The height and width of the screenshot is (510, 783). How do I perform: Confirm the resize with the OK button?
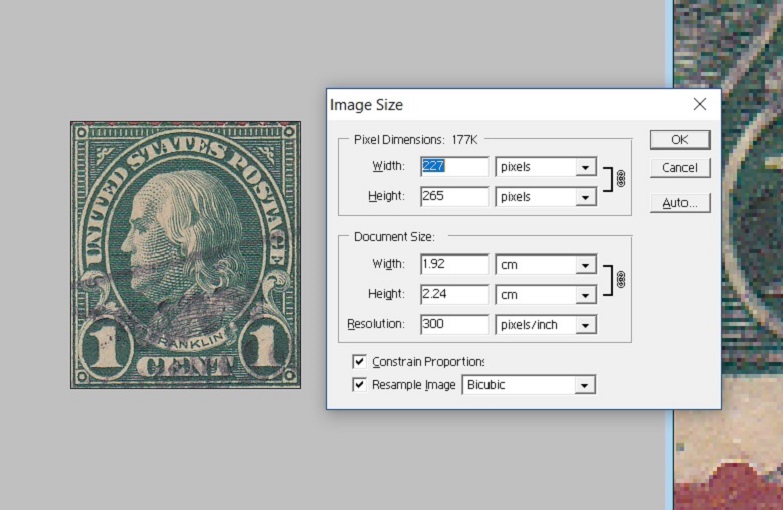click(x=680, y=139)
